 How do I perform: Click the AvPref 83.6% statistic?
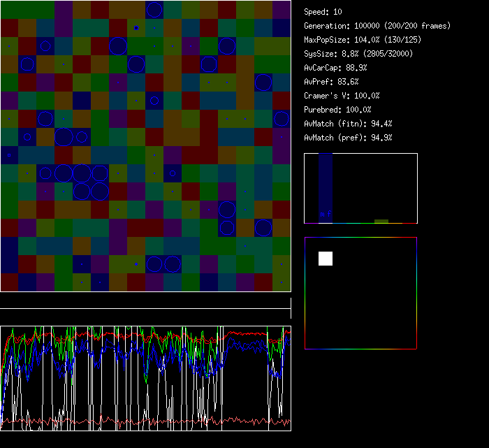[x=331, y=82]
